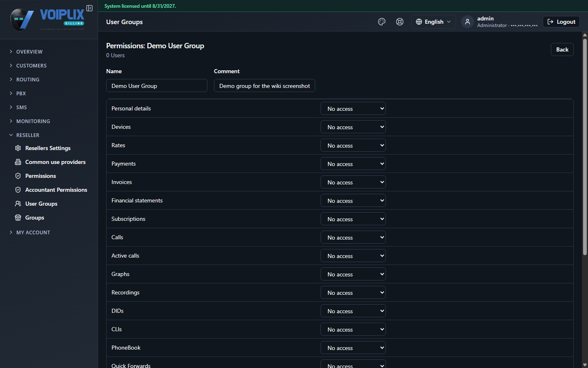588x368 pixels.
Task: Open the PhoneBook access dropdown
Action: [353, 348]
